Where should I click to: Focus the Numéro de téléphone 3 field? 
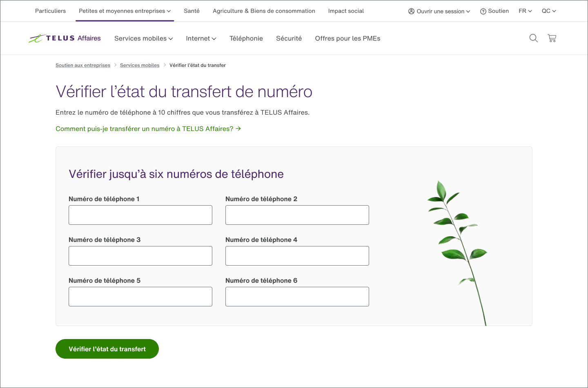[x=140, y=256]
